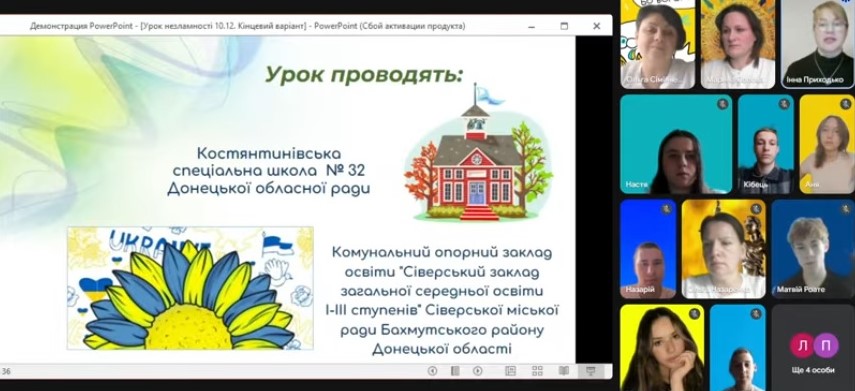Viewport: 855px width, 391px height.
Task: Click text Костянтинівська спеціальна школа № 32
Action: click(x=269, y=161)
